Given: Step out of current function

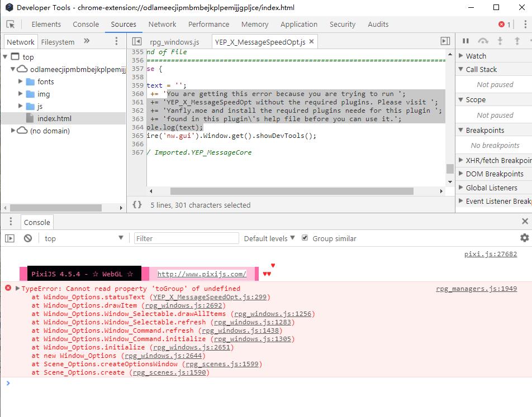Looking at the screenshot, I should 517,41.
